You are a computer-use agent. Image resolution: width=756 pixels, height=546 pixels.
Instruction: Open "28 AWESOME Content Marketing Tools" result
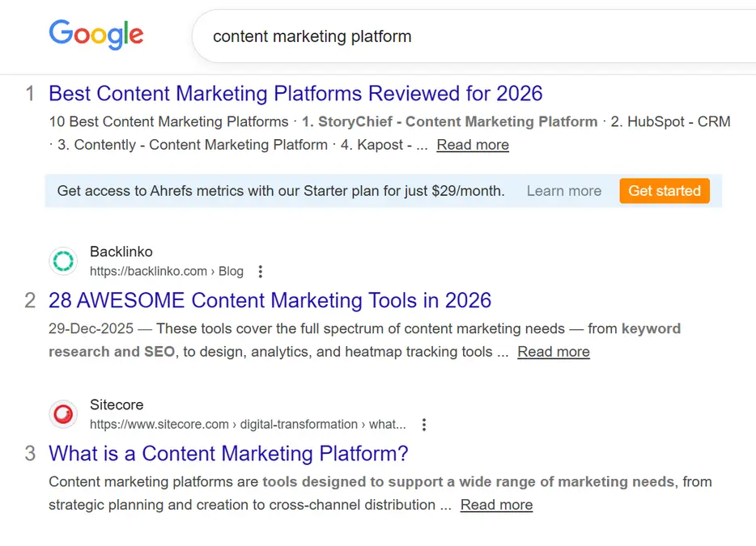click(x=270, y=300)
